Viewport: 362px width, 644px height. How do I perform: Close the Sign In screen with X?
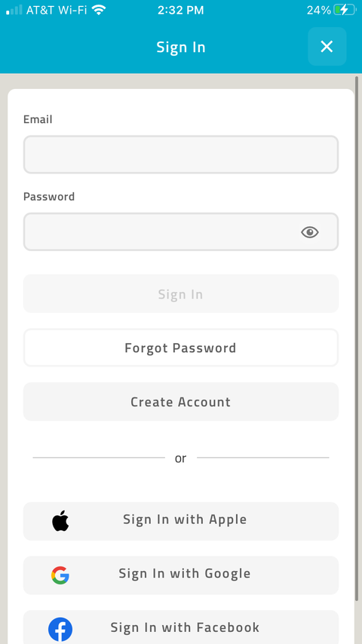tap(327, 47)
